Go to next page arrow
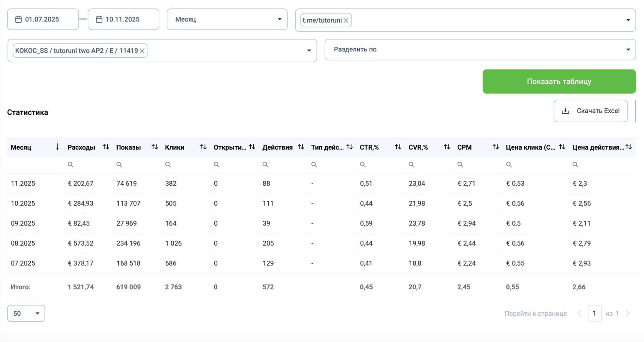644x342 pixels. (628, 314)
